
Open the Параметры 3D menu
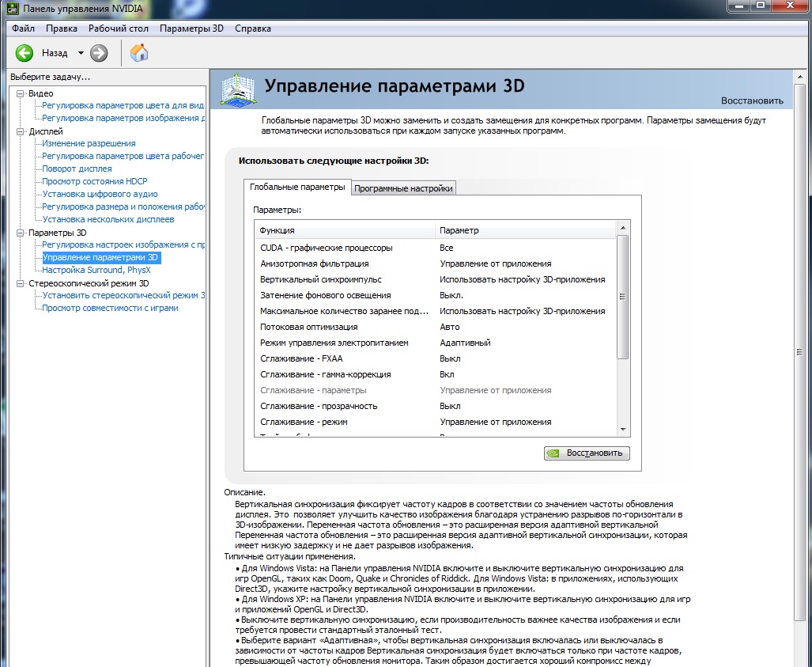pyautogui.click(x=191, y=28)
